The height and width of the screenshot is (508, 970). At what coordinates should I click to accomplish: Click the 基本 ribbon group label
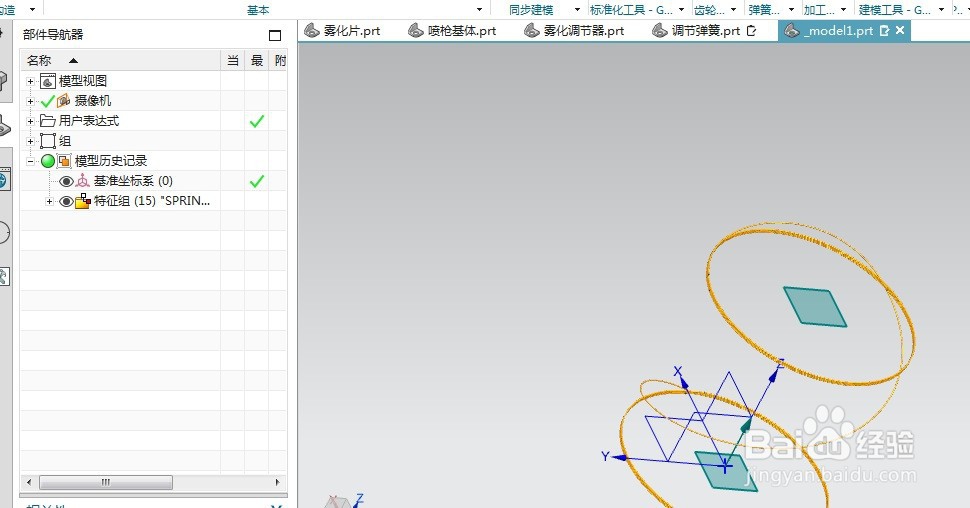click(258, 10)
